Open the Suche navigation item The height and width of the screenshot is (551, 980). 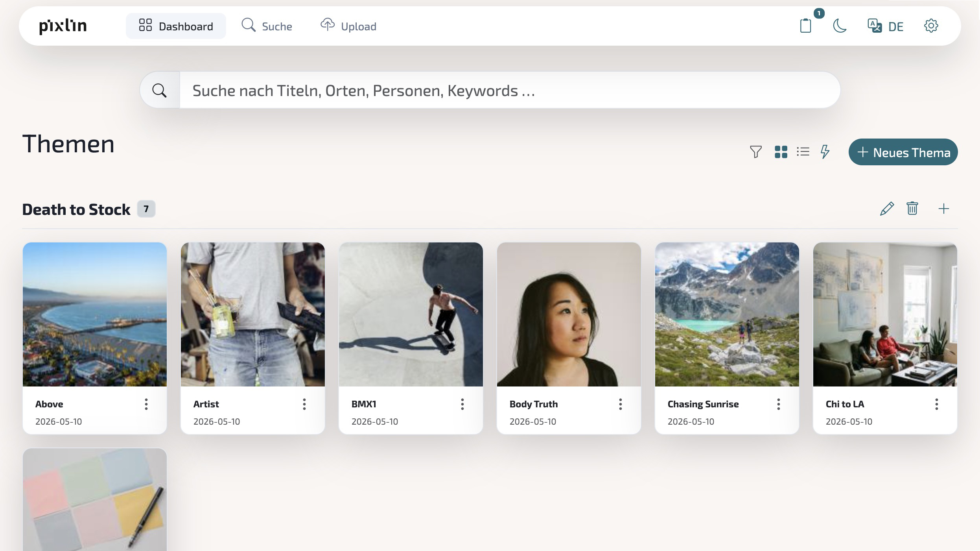point(267,26)
